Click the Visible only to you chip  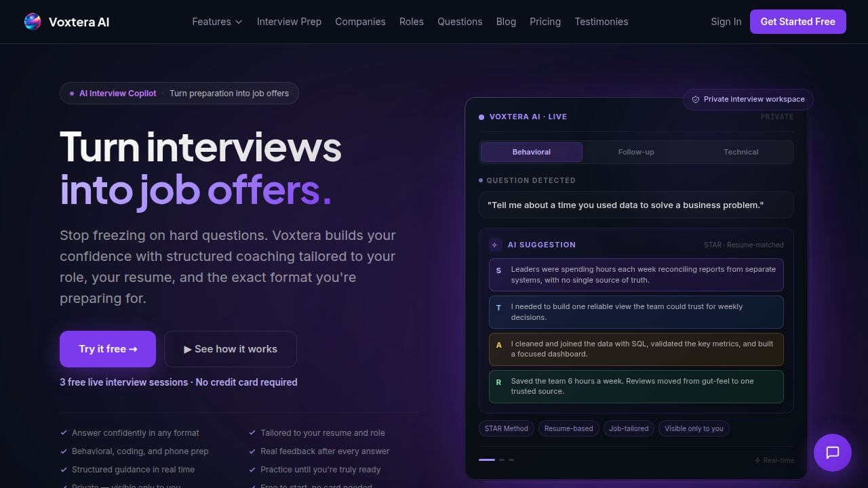click(694, 428)
